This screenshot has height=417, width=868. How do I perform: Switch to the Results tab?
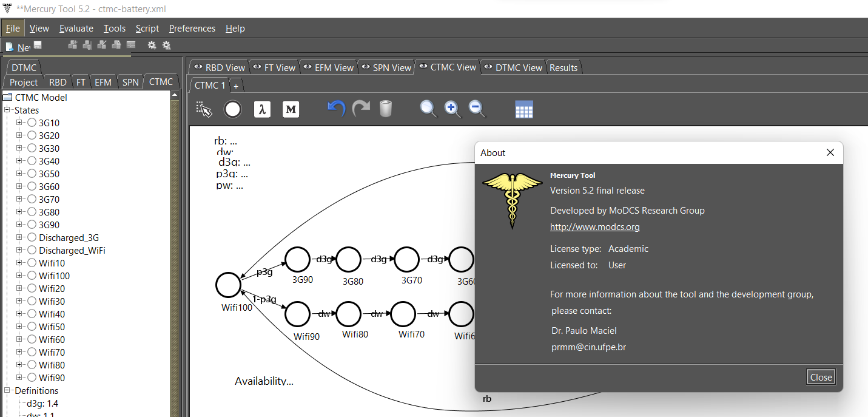564,67
